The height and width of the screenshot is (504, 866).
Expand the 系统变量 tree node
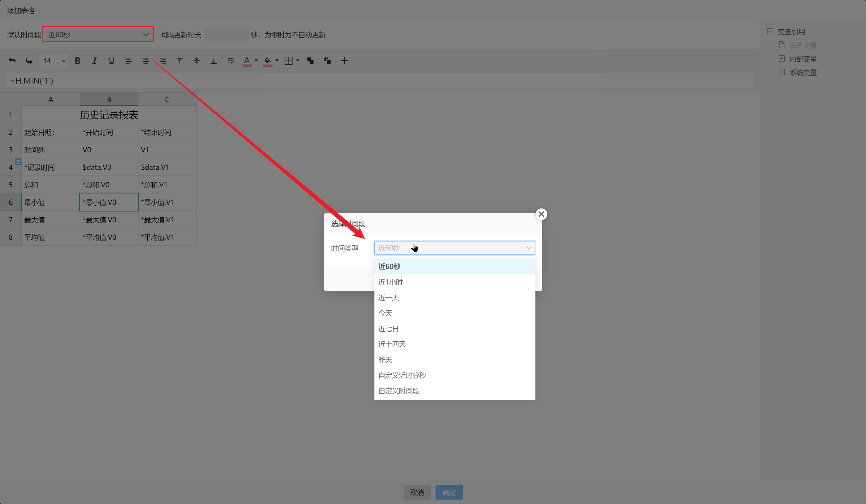tap(782, 72)
